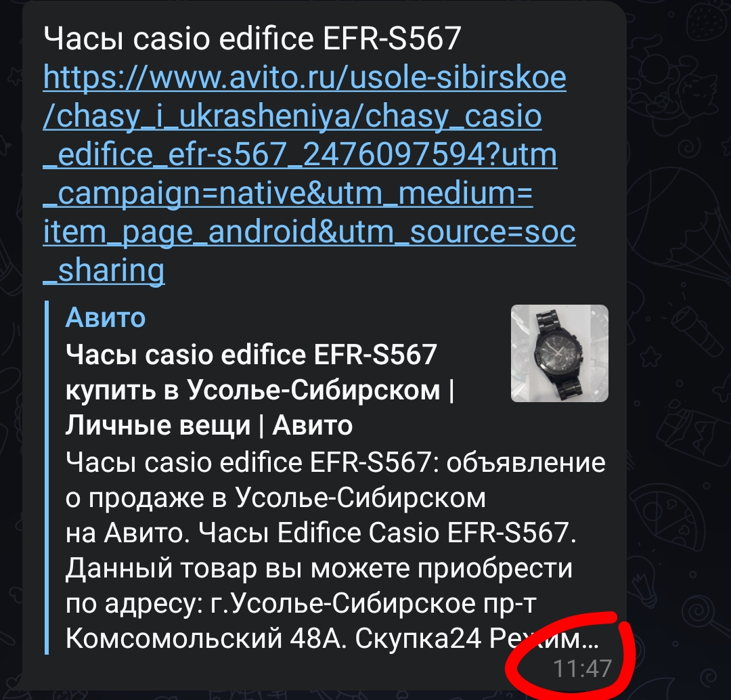
Task: Click the 11:47 message timestamp
Action: [582, 668]
